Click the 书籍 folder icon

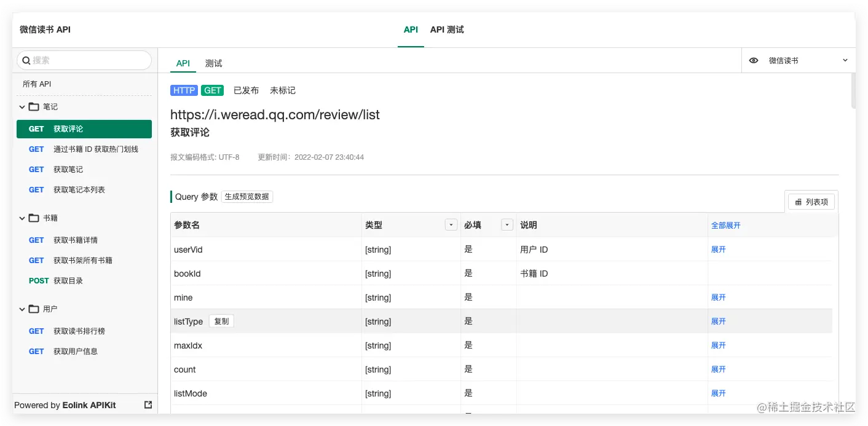[x=34, y=218]
